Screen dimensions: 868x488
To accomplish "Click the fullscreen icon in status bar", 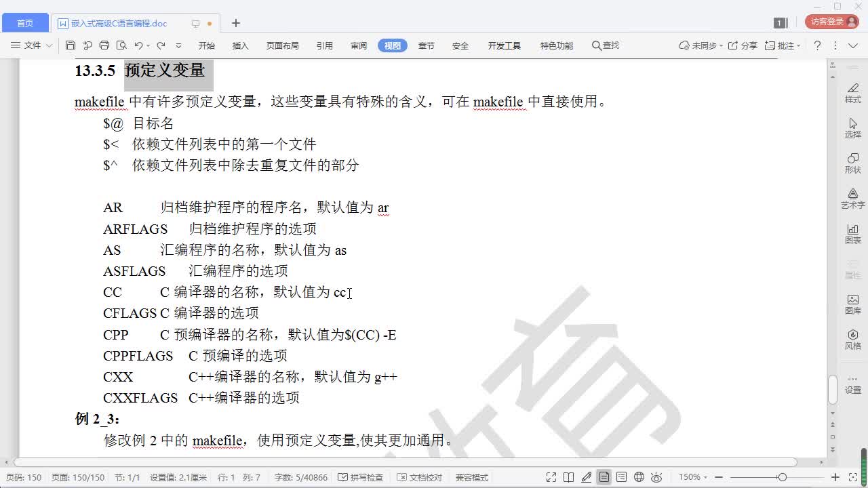I will click(551, 477).
